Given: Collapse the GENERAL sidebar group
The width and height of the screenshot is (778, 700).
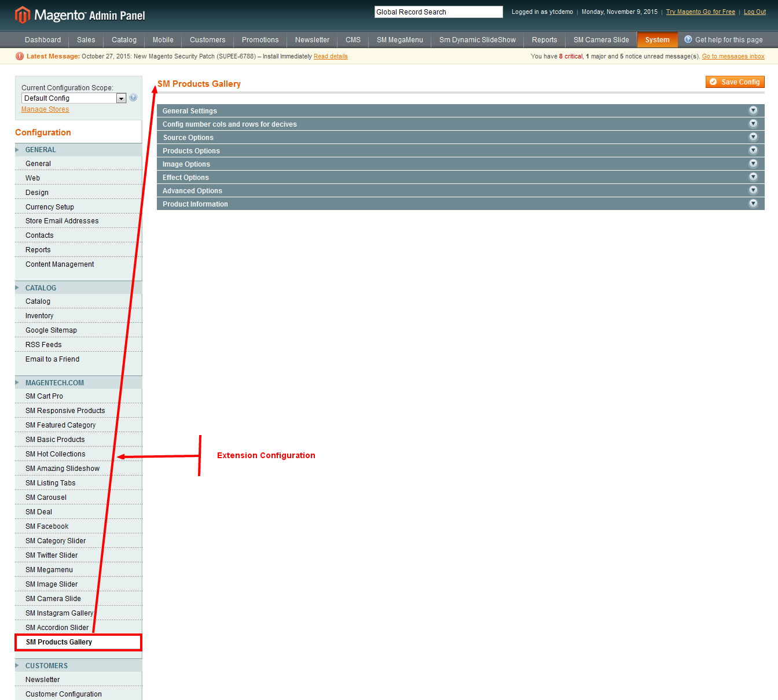Looking at the screenshot, I should 78,150.
